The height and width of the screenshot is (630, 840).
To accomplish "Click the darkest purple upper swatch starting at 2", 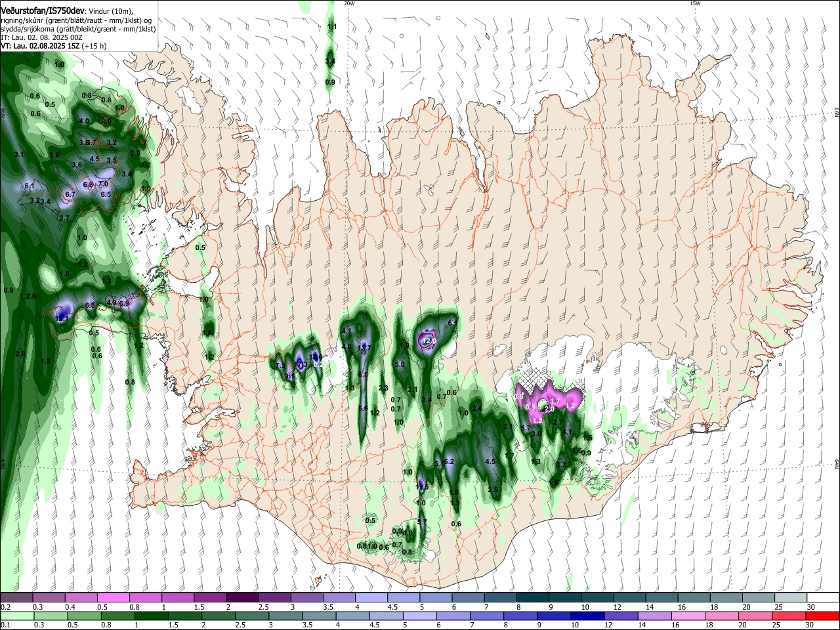I will tap(241, 597).
